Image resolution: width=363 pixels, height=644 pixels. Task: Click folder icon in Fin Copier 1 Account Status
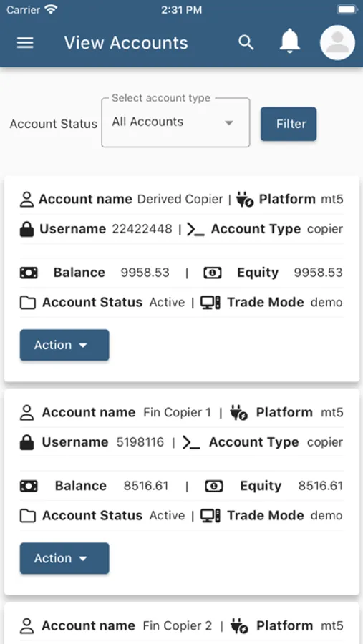tap(27, 516)
